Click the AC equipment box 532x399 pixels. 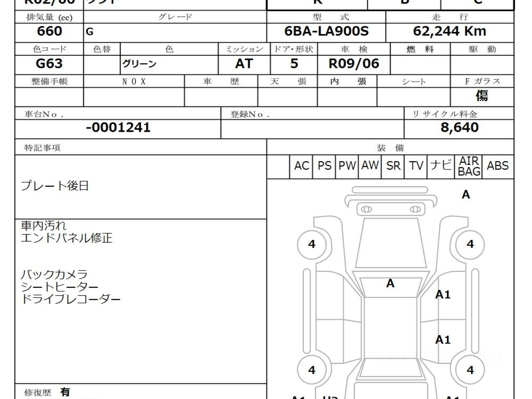point(301,166)
